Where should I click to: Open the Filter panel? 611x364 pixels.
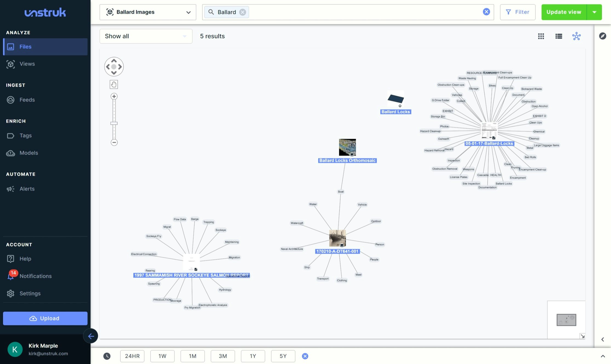(x=518, y=12)
